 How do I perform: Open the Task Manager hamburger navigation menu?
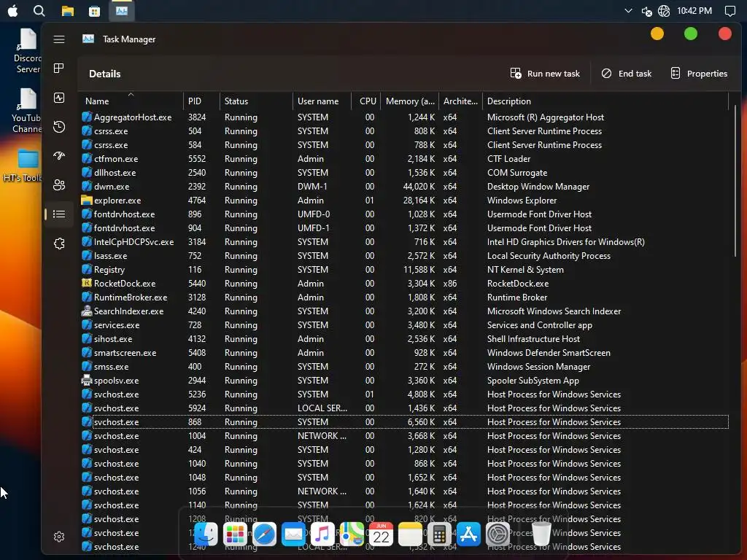click(59, 39)
